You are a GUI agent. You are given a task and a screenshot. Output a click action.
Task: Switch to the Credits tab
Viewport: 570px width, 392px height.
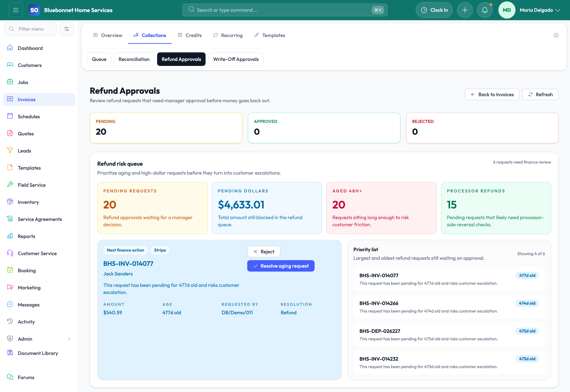tap(190, 35)
